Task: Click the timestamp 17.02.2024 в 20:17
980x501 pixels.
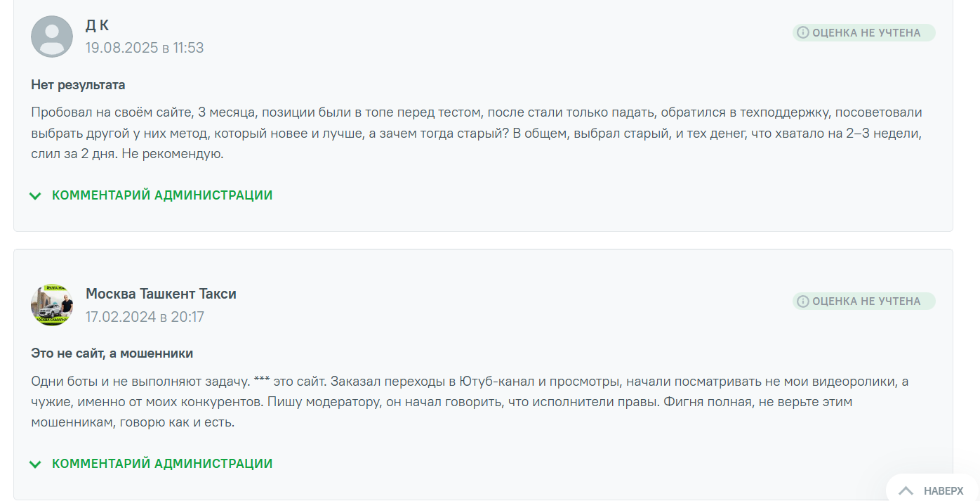Action: (x=145, y=316)
